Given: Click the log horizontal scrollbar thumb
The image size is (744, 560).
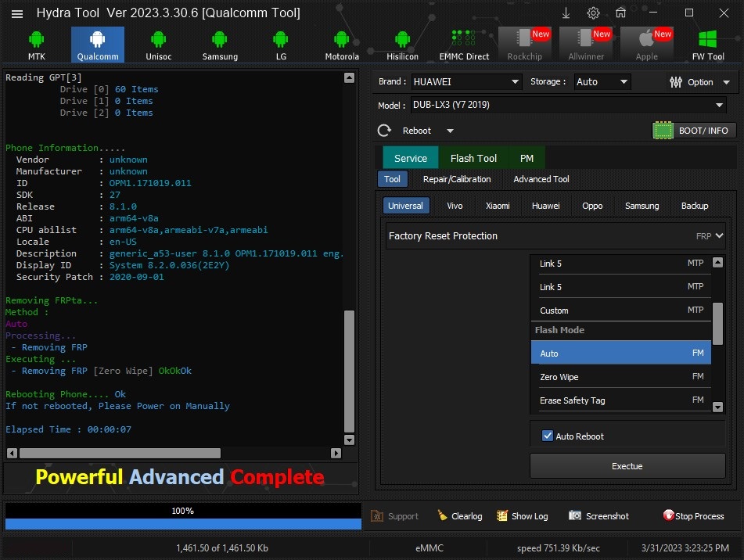Looking at the screenshot, I should coord(120,453).
